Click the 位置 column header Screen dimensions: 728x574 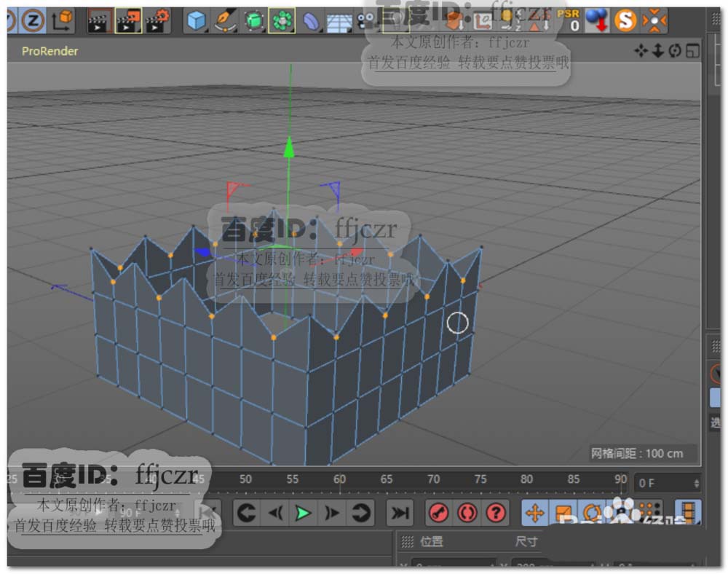tap(431, 541)
